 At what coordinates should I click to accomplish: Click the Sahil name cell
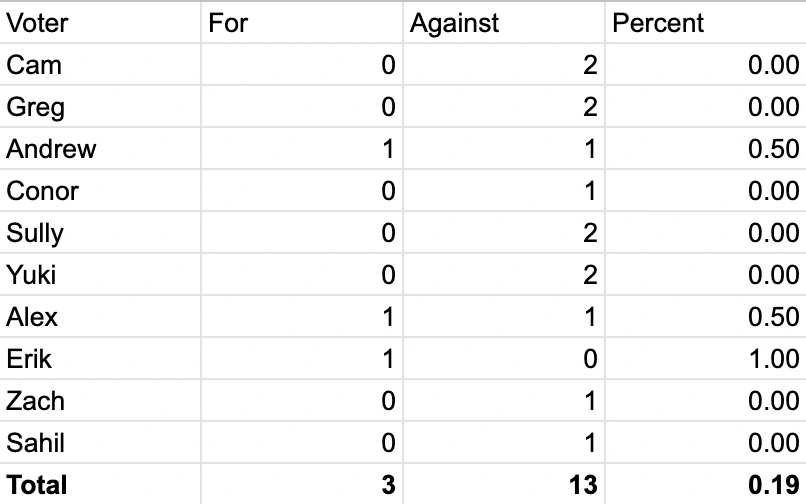click(x=100, y=443)
